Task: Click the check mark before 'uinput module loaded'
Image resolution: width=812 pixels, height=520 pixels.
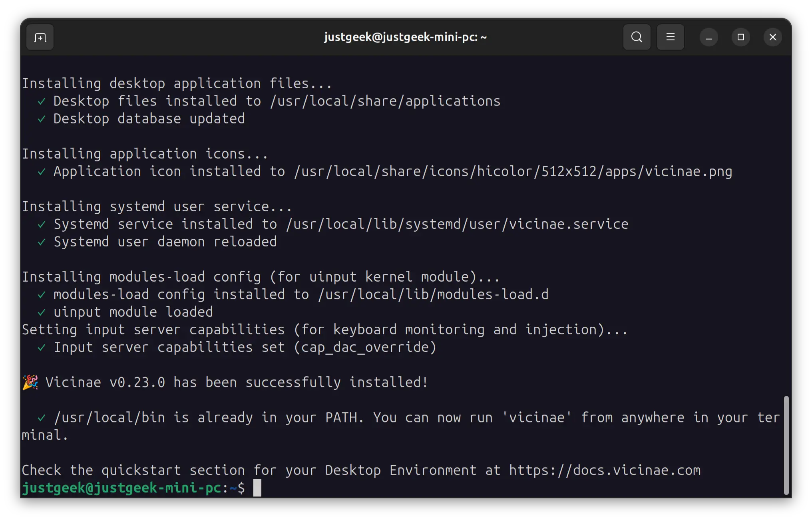Action: coord(41,313)
